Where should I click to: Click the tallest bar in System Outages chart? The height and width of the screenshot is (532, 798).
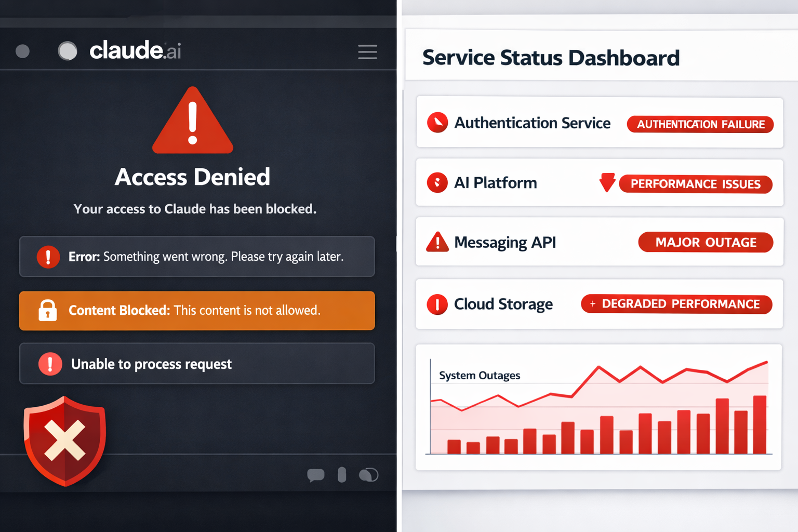click(760, 424)
